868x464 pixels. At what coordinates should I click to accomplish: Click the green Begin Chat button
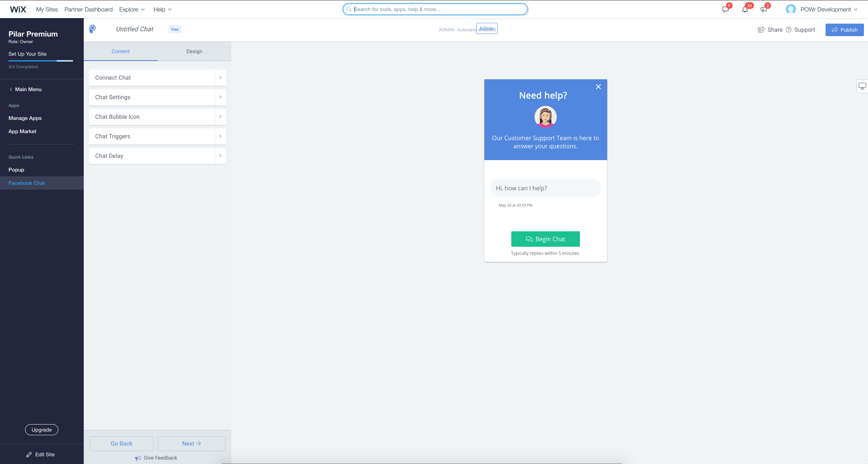click(x=545, y=239)
